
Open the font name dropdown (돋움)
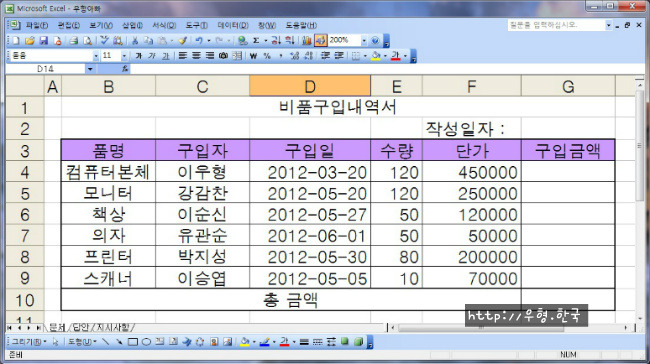point(96,56)
